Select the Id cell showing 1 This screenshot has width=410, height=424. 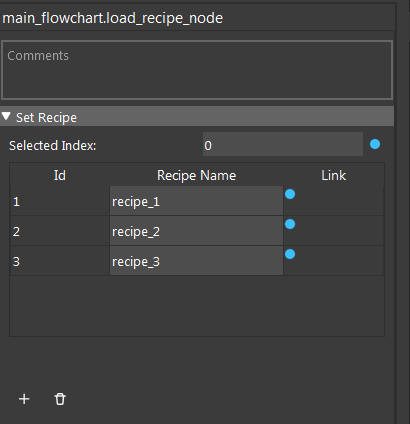tap(60, 201)
